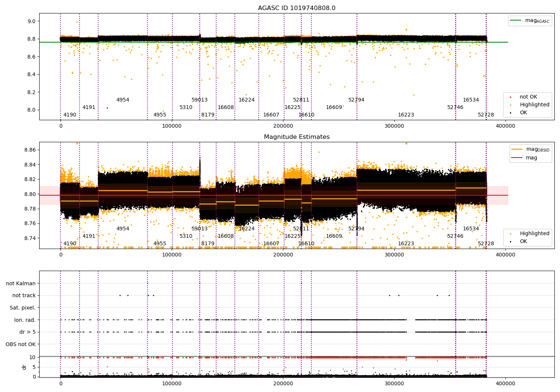Image resolution: width=560 pixels, height=392 pixels.
Task: Select the 'dr > 5' row label
Action: [27, 332]
